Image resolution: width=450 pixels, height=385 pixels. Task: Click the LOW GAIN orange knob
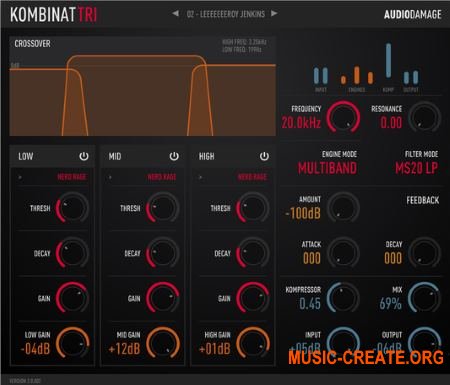72,343
